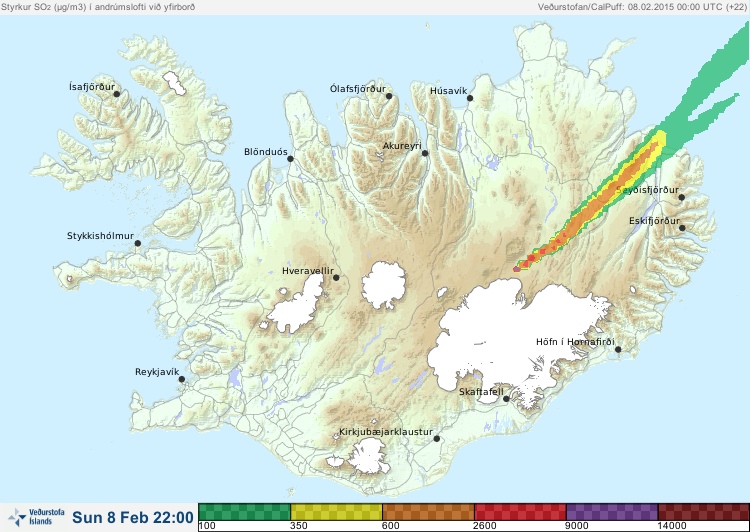Click the Höfn í Hornafirði label

pyautogui.click(x=575, y=342)
